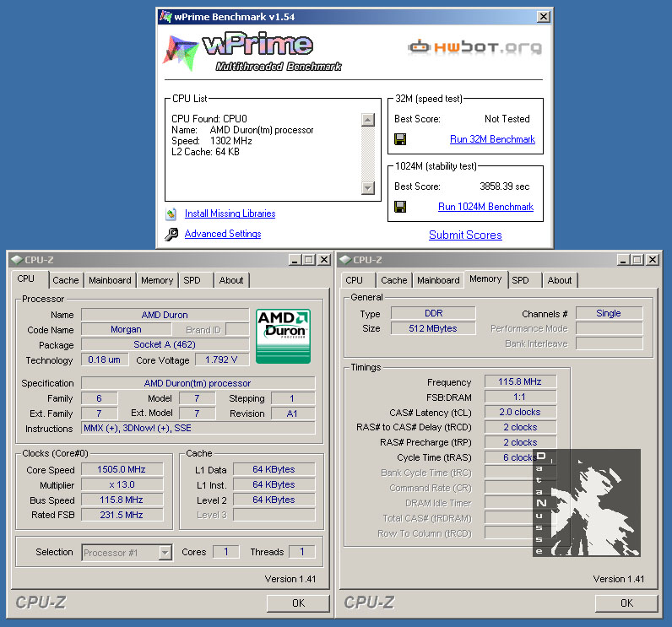This screenshot has height=627, width=672.
Task: Click the wPrime title bar app icon
Action: click(165, 17)
